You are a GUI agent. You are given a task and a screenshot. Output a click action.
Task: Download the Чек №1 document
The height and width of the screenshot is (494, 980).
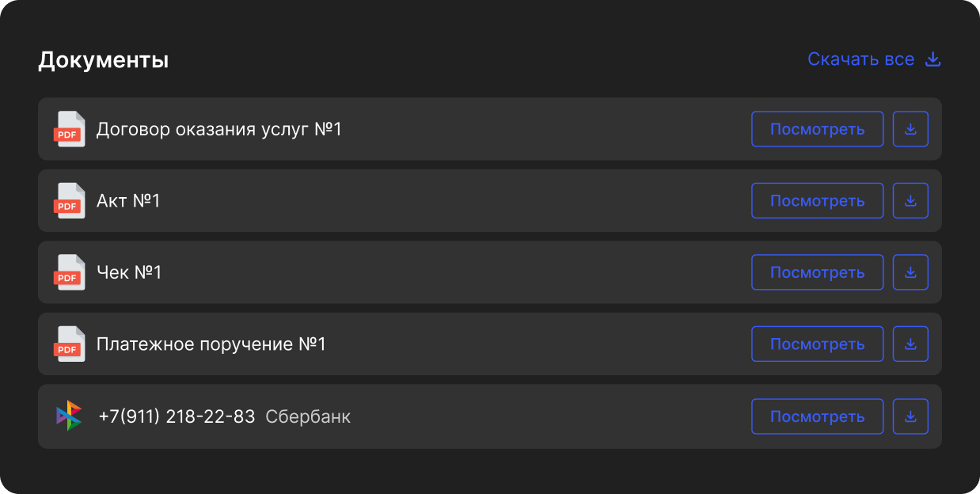(x=910, y=272)
